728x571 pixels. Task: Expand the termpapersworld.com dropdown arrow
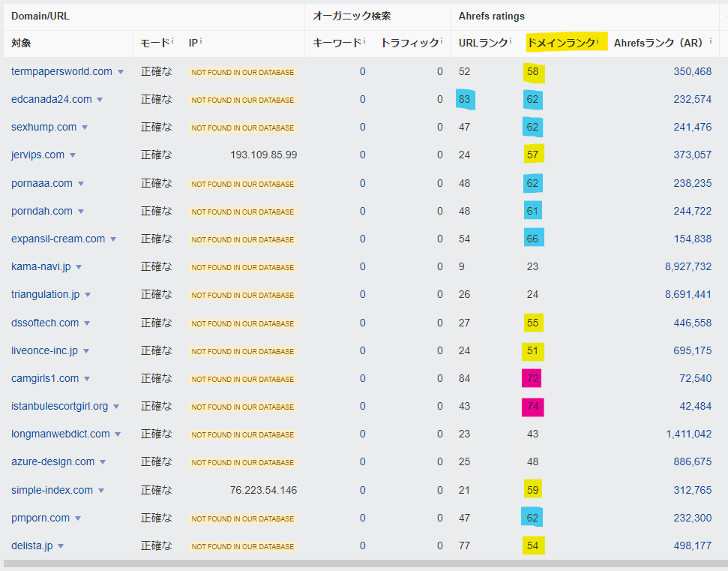[121, 72]
